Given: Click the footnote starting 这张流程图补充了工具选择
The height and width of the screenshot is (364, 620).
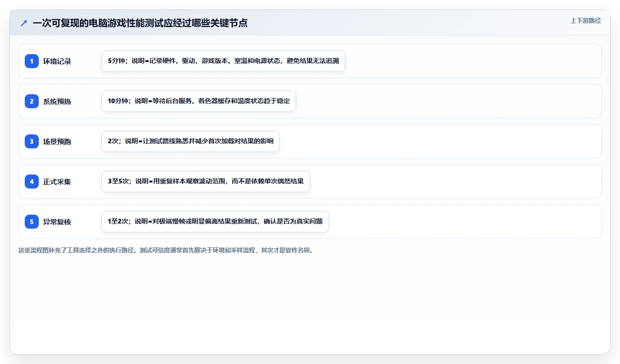Looking at the screenshot, I should (165, 250).
